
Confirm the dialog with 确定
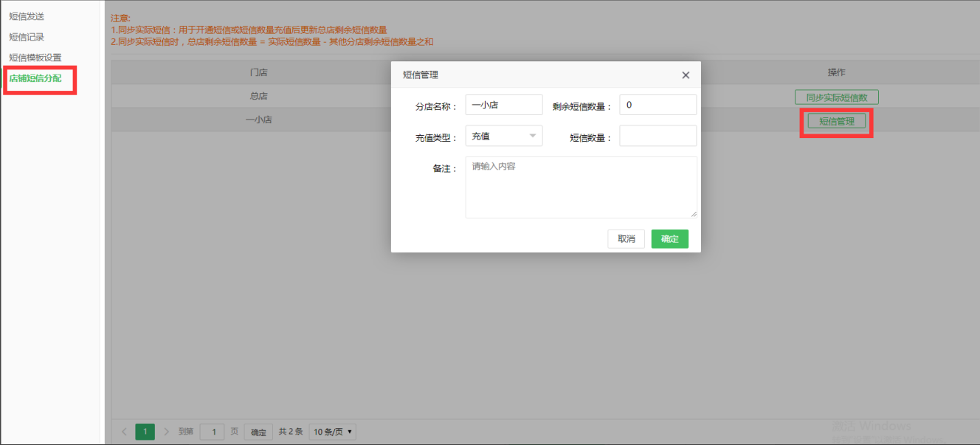[669, 238]
